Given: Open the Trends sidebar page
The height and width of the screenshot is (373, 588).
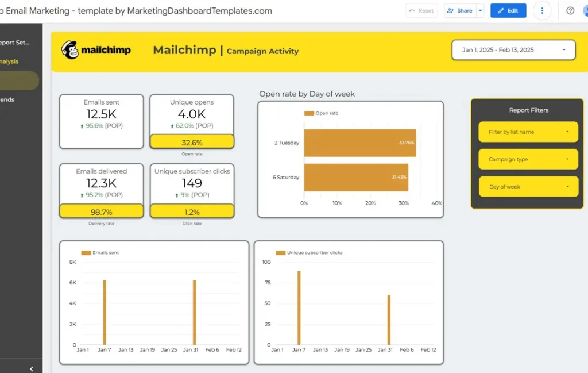Looking at the screenshot, I should [7, 99].
